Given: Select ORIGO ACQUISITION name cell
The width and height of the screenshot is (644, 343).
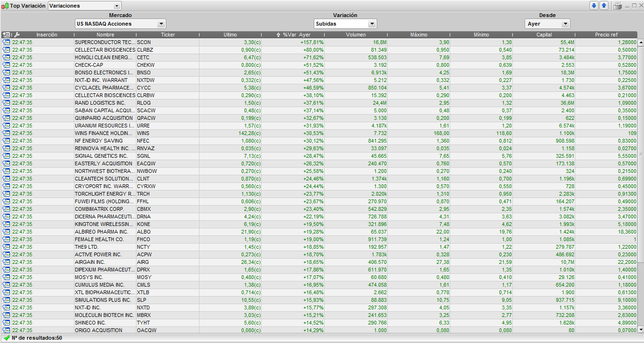Looking at the screenshot, I should 105,330.
